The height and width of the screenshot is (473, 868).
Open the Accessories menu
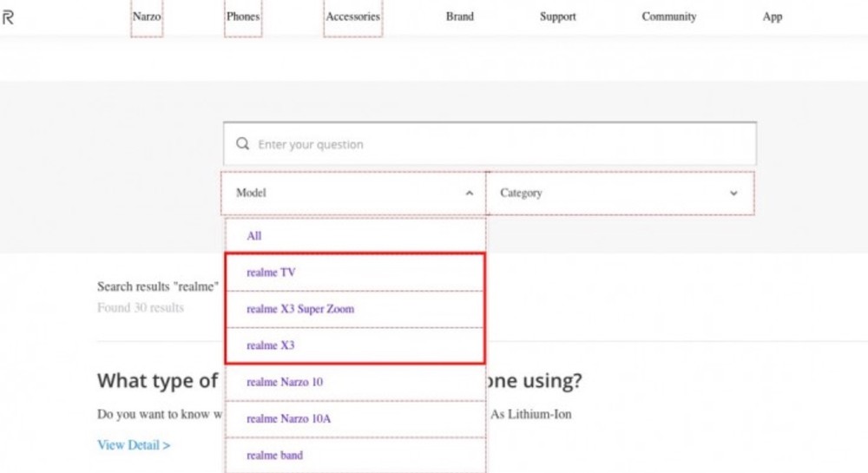pos(352,16)
